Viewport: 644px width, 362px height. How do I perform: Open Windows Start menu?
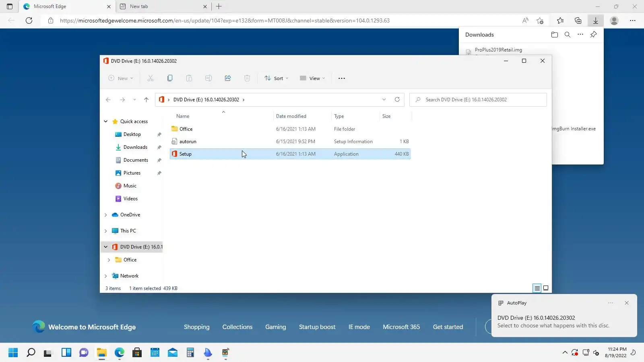(13, 353)
